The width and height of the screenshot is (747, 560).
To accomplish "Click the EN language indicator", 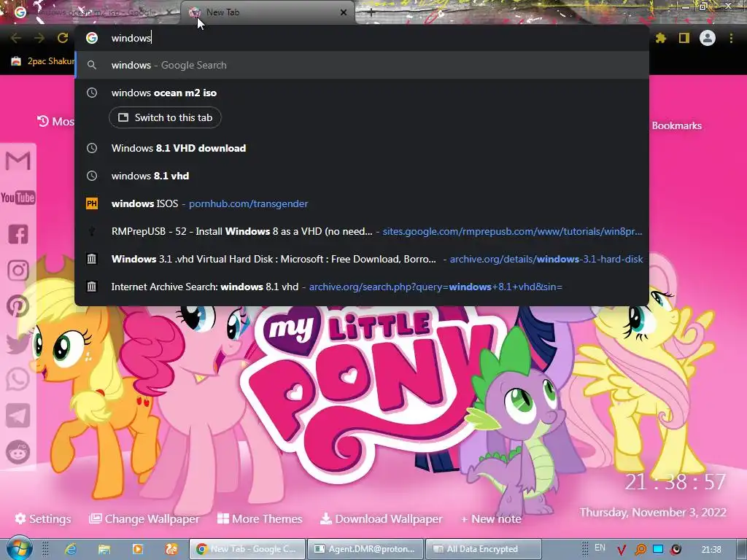I will coord(600,548).
